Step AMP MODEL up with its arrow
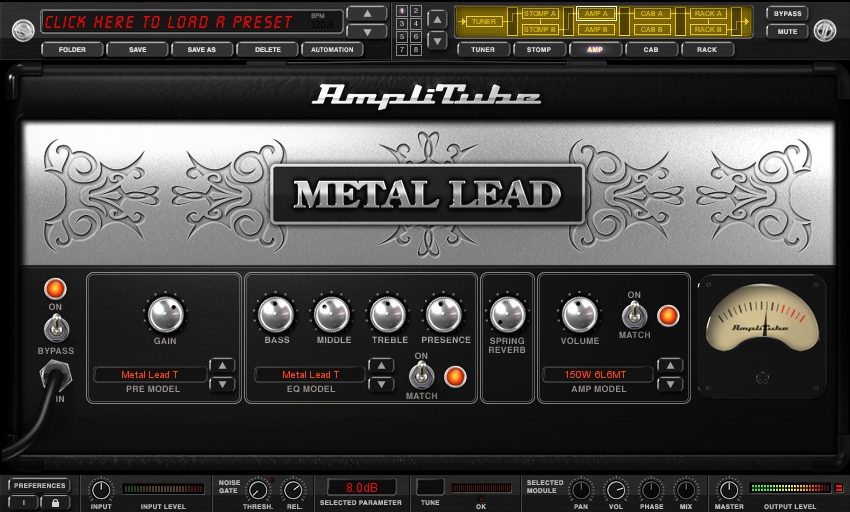The width and height of the screenshot is (850, 512). 670,366
